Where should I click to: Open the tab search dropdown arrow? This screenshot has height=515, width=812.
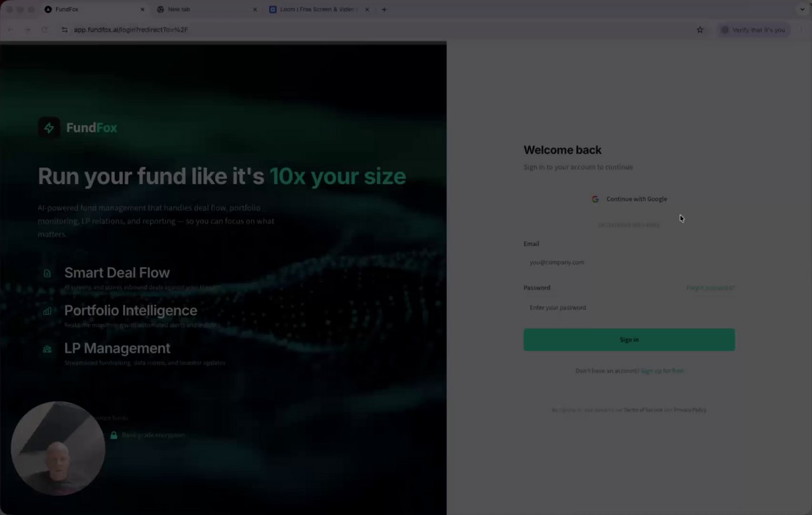(802, 10)
